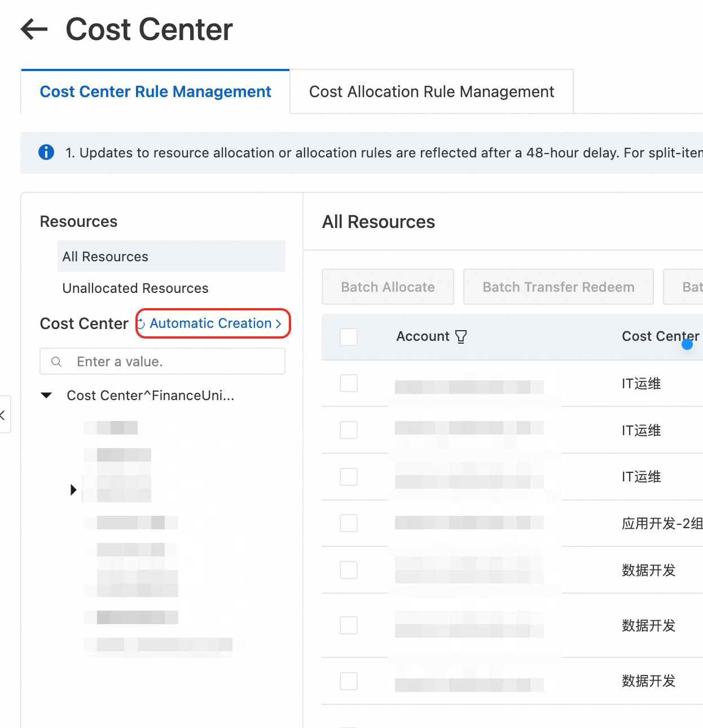
Task: Go back using the arrow beside Cost Center
Action: (34, 29)
